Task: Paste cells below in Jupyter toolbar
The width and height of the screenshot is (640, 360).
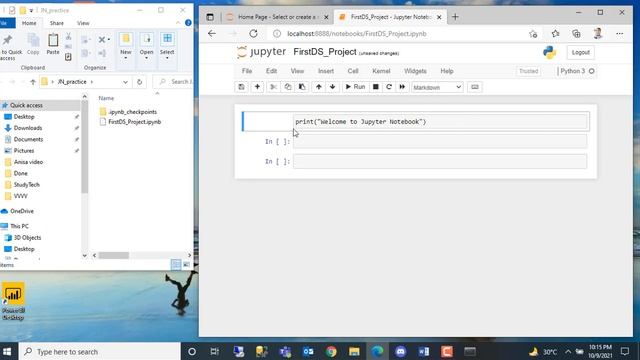Action: (x=302, y=87)
